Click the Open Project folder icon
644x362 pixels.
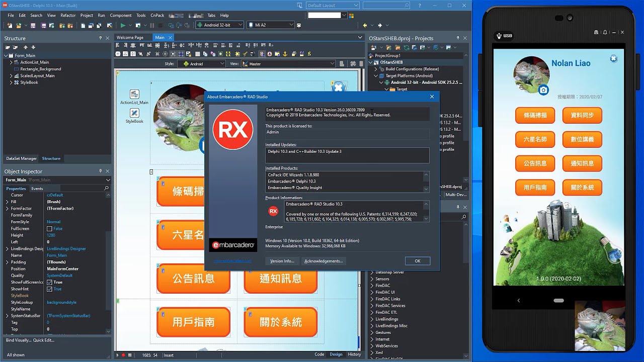point(19,25)
